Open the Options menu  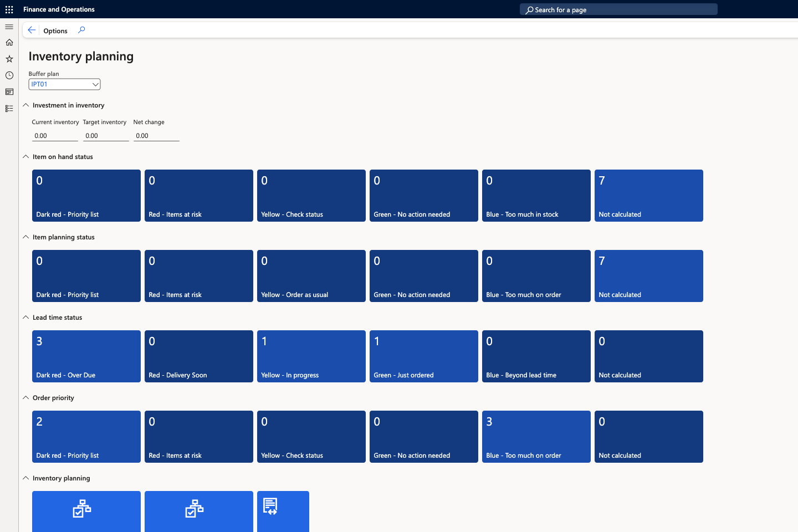pyautogui.click(x=55, y=31)
